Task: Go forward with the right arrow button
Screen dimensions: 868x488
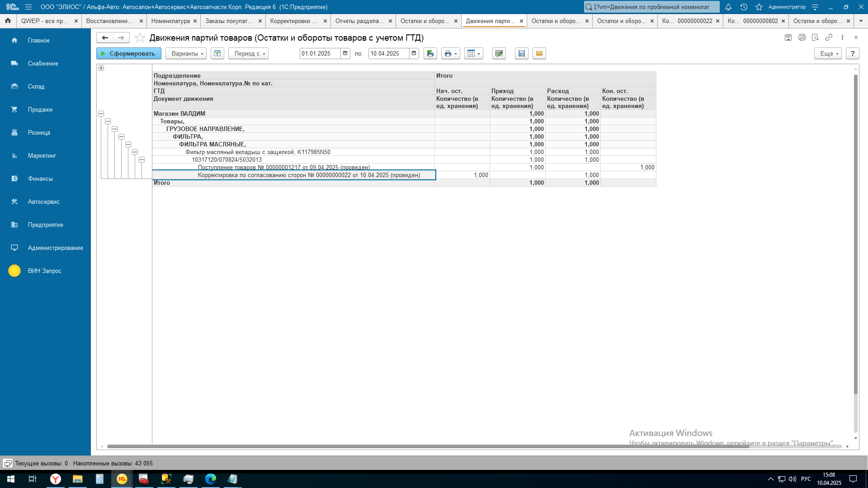Action: (121, 38)
